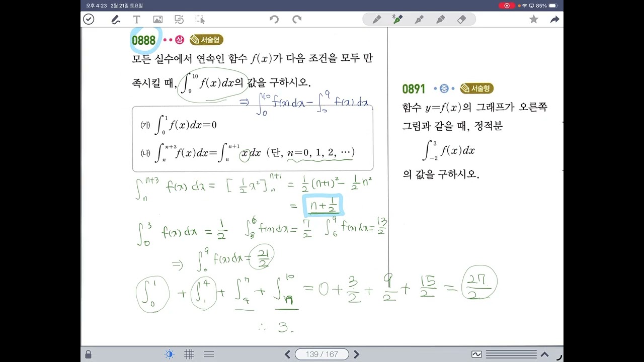The image size is (644, 362).
Task: Go to next page
Action: click(x=356, y=354)
